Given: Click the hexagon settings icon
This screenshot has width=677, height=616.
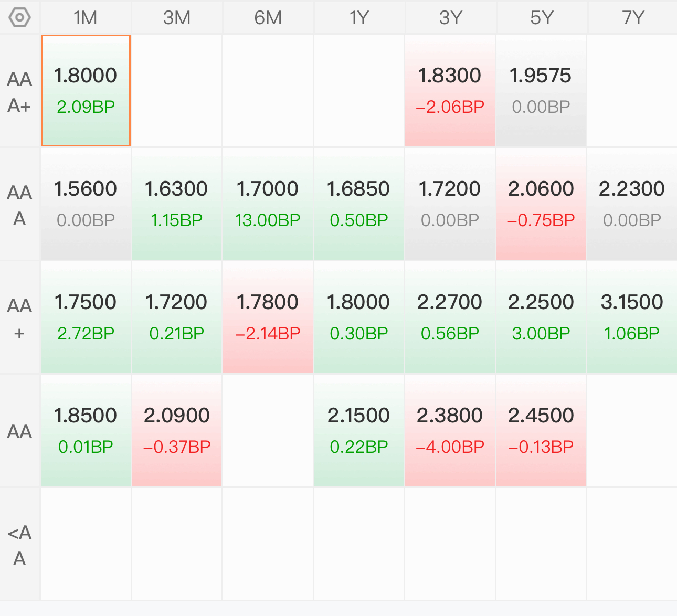Looking at the screenshot, I should pyautogui.click(x=19, y=17).
